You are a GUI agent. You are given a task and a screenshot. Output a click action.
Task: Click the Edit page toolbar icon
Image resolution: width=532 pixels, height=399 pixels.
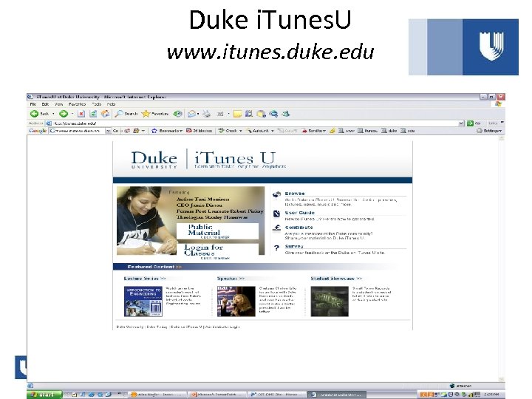(220, 114)
